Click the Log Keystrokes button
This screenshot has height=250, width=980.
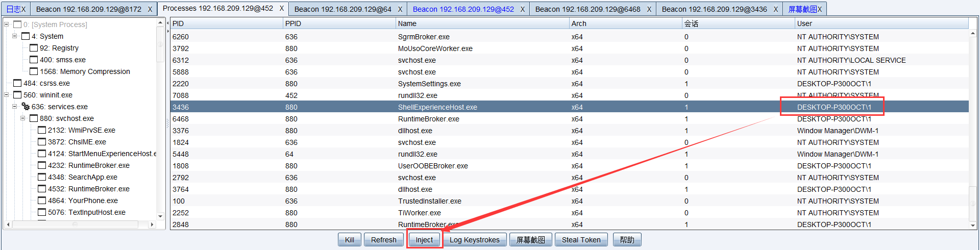(x=475, y=240)
